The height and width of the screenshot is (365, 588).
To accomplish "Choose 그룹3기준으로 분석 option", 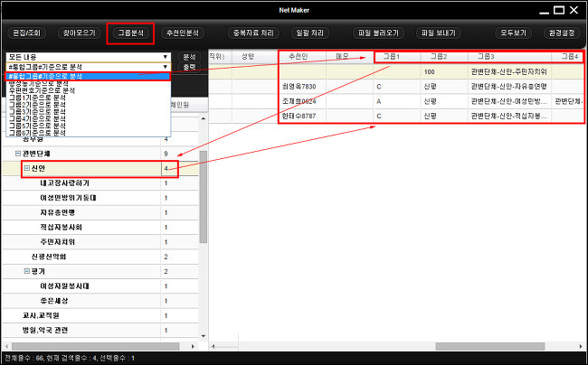I will click(x=37, y=111).
